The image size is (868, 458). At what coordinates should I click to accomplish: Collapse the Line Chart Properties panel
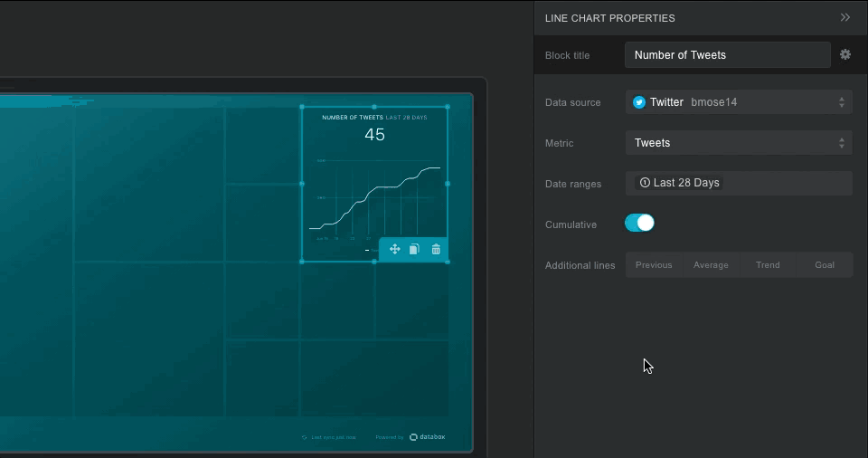pyautogui.click(x=845, y=17)
